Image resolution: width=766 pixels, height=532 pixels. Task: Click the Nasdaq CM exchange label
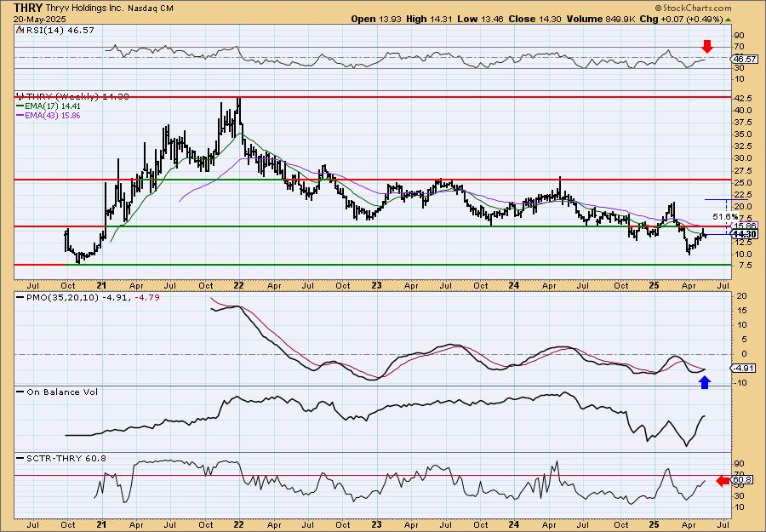tap(152, 9)
